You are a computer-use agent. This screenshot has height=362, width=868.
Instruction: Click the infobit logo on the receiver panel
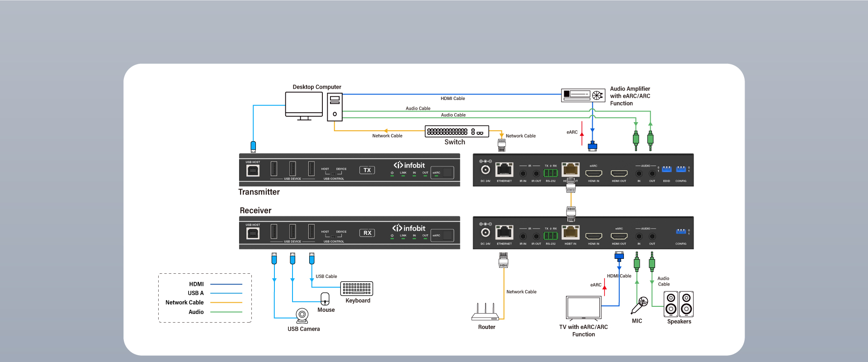click(x=409, y=228)
